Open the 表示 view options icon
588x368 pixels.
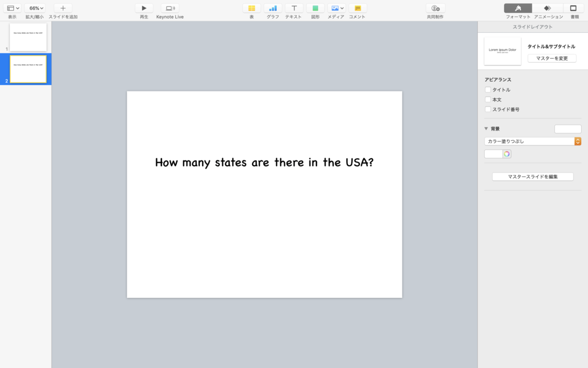pyautogui.click(x=13, y=8)
